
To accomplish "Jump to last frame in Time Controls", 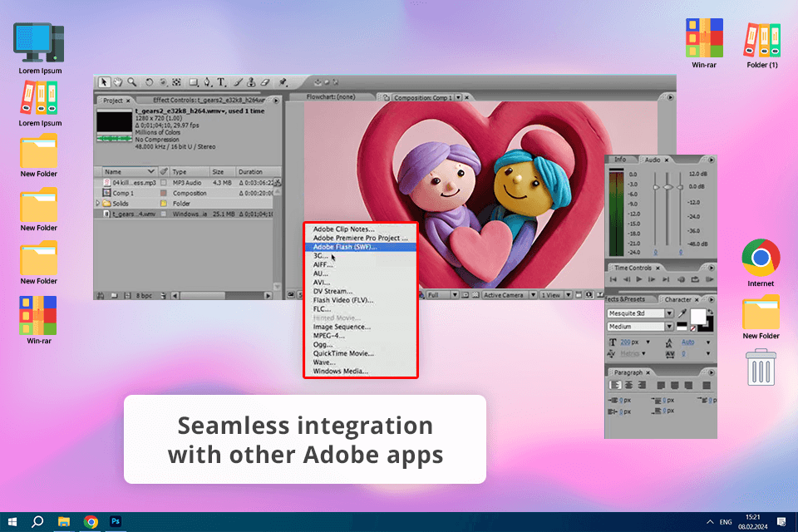I will pyautogui.click(x=666, y=279).
